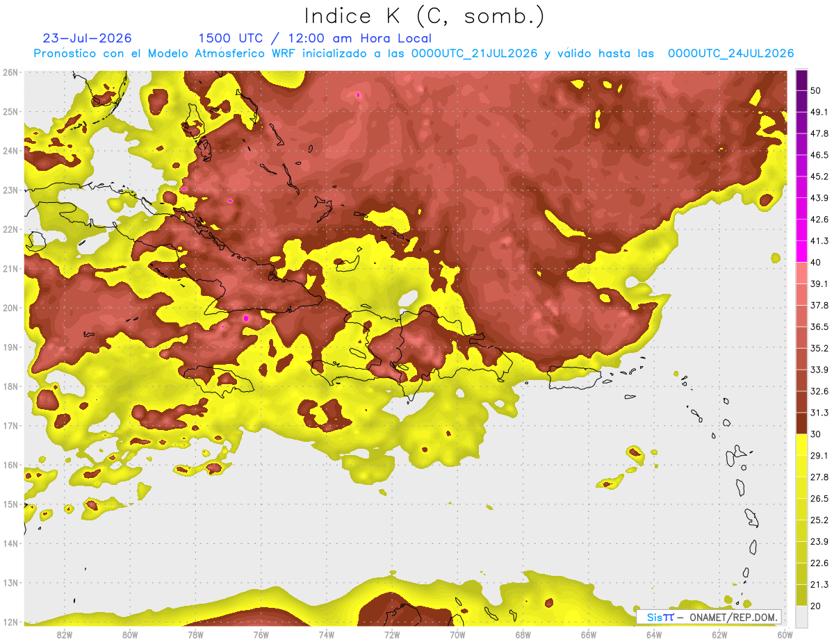Click colorbar value "42.6"
Image resolution: width=834 pixels, height=644 pixels.
819,219
